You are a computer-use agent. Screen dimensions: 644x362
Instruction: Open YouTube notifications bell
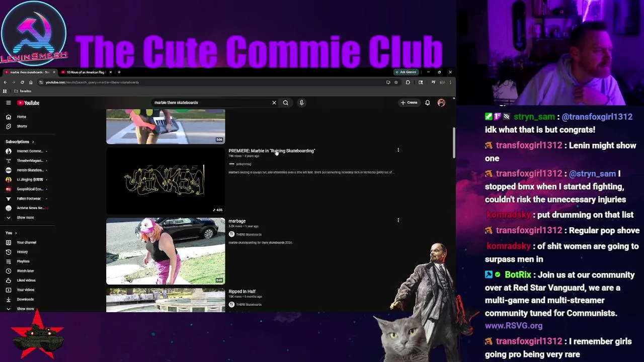tap(428, 103)
